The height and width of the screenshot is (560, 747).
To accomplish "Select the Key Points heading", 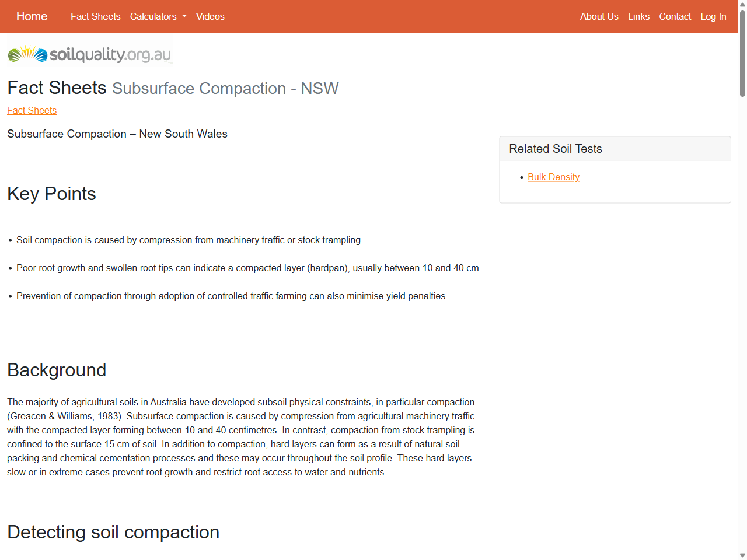I will 51,194.
